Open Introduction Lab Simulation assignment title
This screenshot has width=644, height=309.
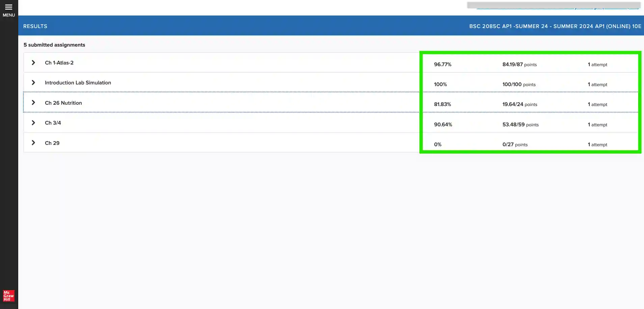[78, 82]
